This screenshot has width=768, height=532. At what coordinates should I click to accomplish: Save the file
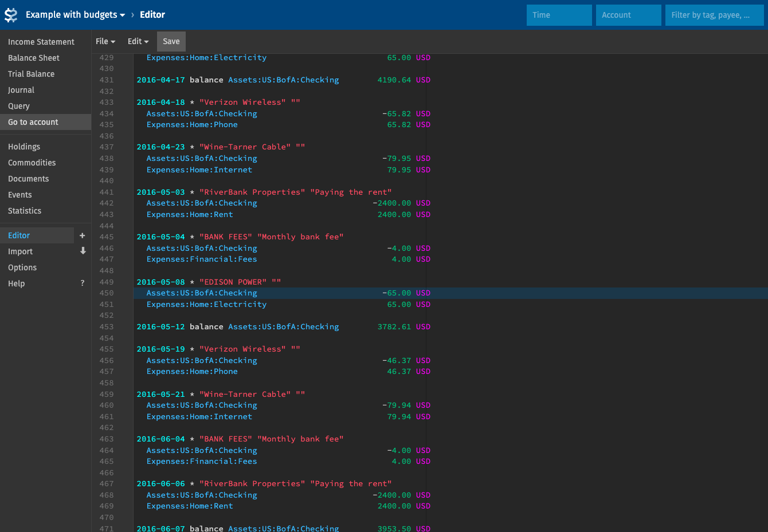point(171,41)
